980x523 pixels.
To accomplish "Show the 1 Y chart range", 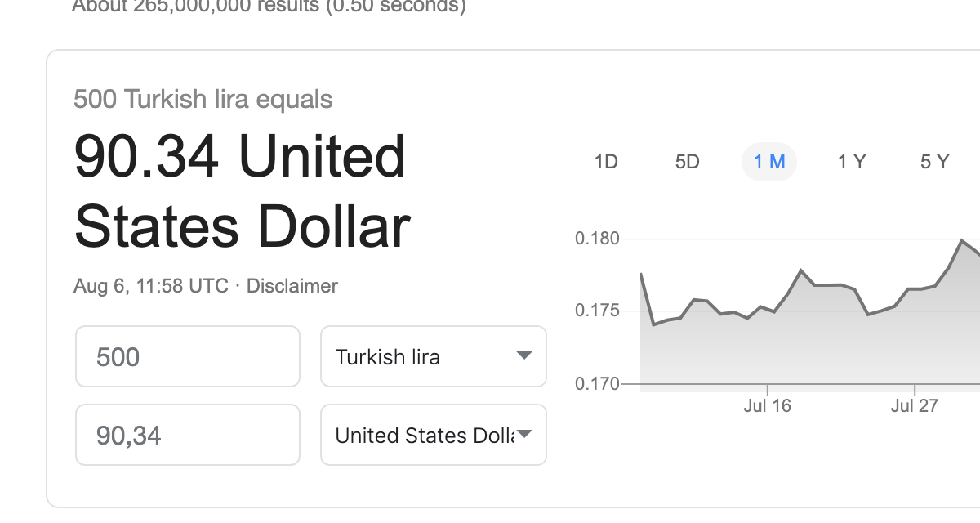I will click(851, 162).
